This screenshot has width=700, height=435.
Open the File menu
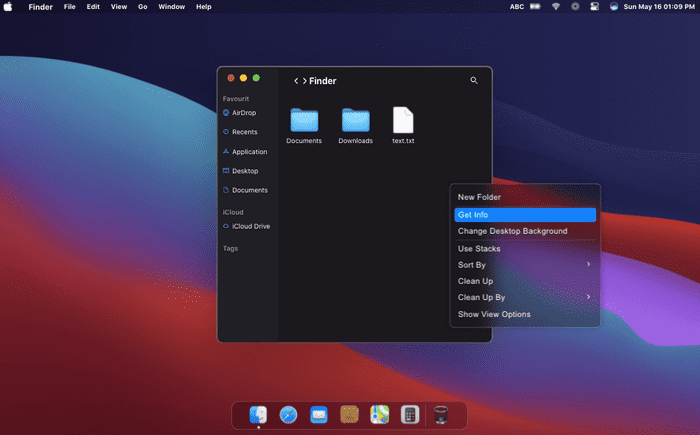coord(69,7)
